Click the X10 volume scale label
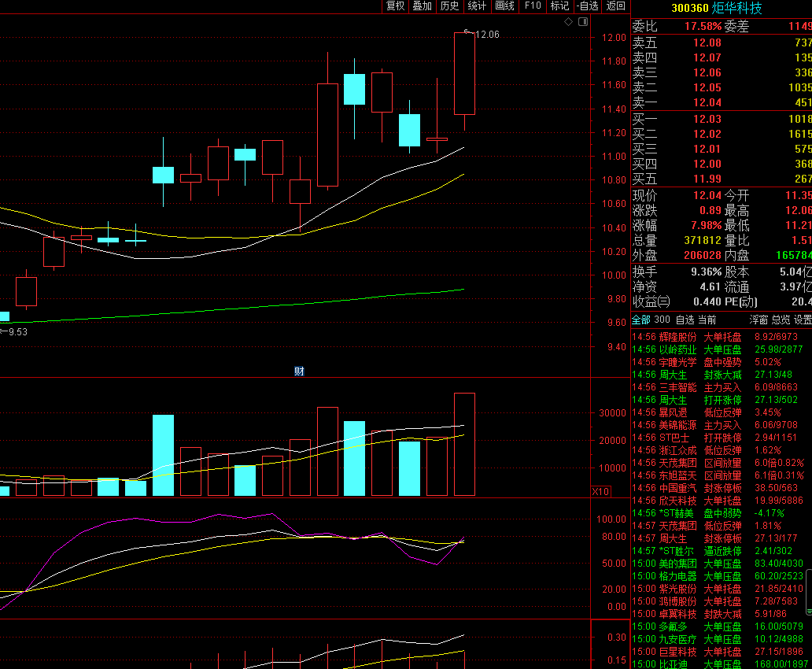 [x=600, y=491]
